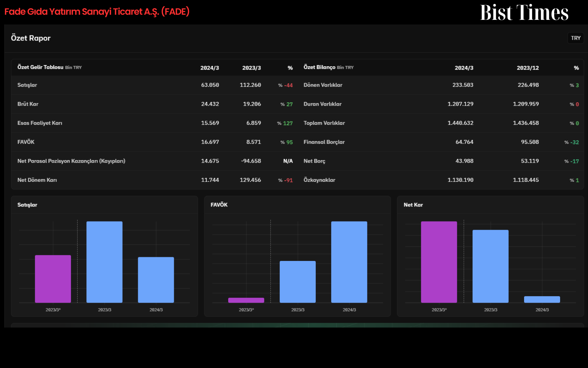
Task: Select Net Borç value 43.988
Action: [x=465, y=161]
